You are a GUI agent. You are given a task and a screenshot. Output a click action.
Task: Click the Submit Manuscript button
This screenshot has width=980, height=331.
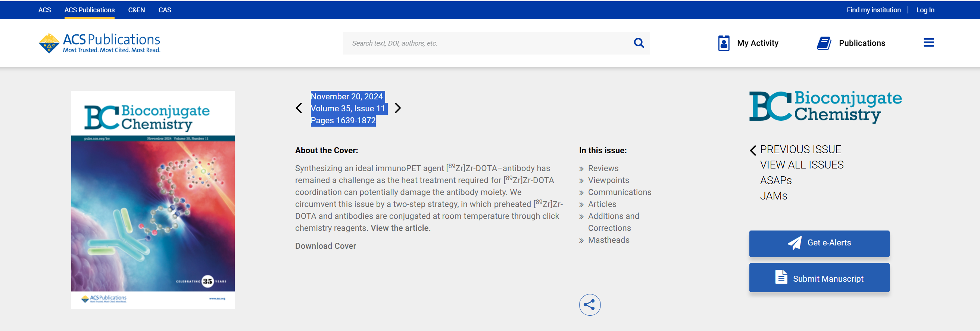click(819, 278)
